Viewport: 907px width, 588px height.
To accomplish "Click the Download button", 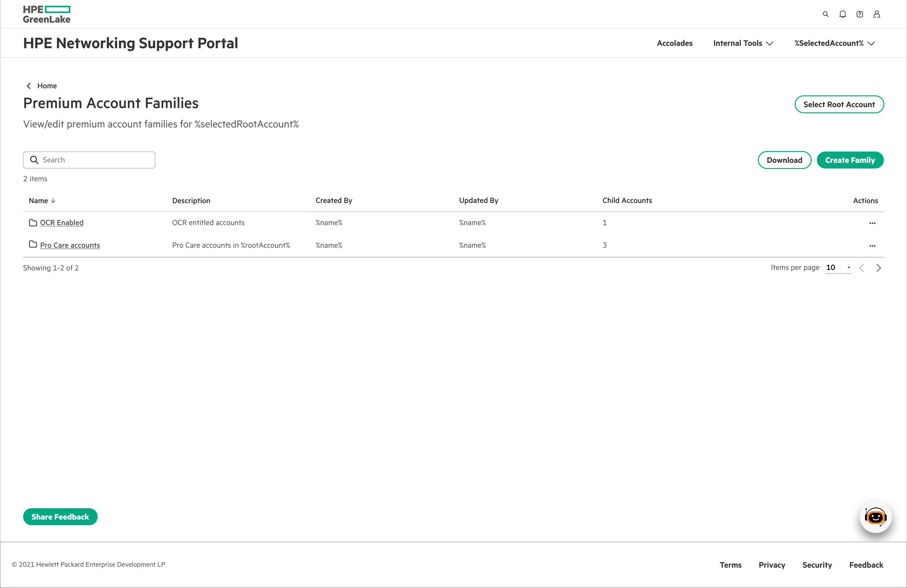I will coord(784,160).
